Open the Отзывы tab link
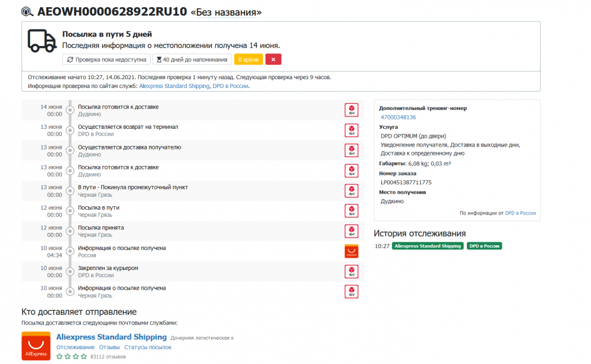591x364 pixels. 109,347
